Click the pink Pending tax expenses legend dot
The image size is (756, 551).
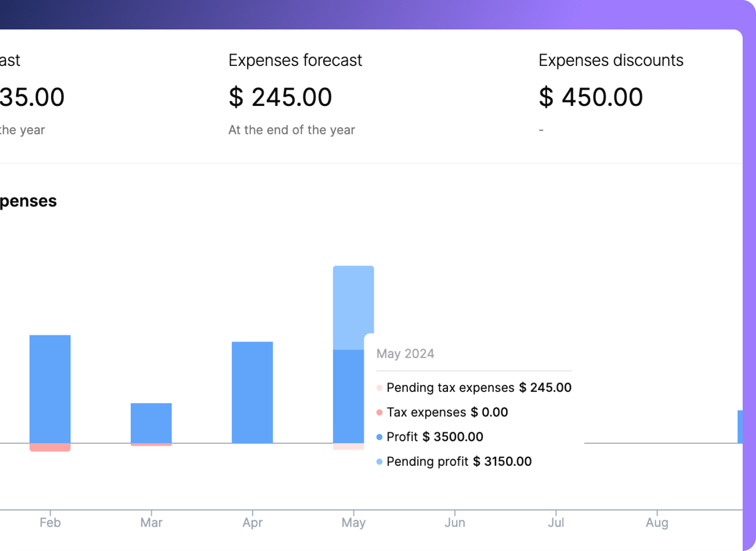tap(379, 388)
